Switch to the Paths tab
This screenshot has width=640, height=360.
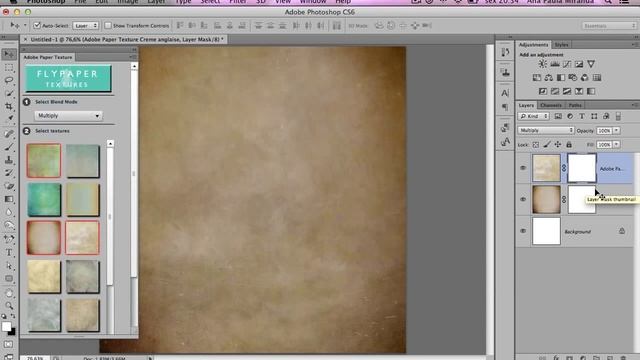pyautogui.click(x=575, y=105)
